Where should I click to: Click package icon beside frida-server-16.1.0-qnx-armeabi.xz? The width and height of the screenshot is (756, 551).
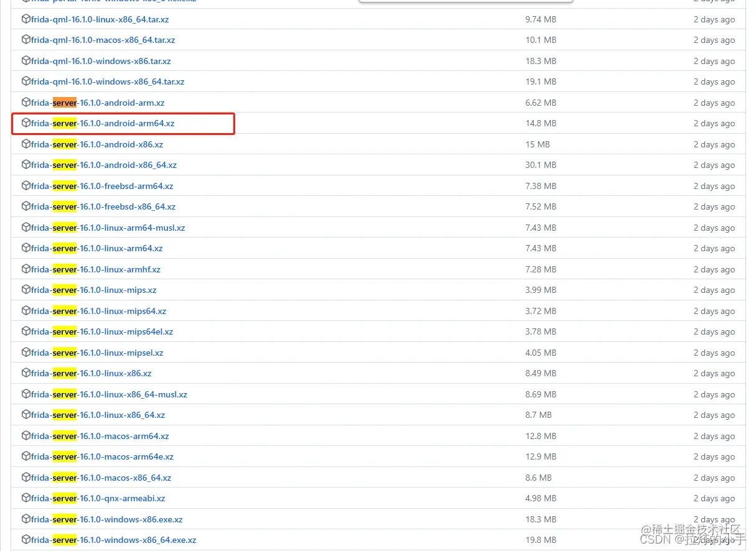pyautogui.click(x=26, y=498)
